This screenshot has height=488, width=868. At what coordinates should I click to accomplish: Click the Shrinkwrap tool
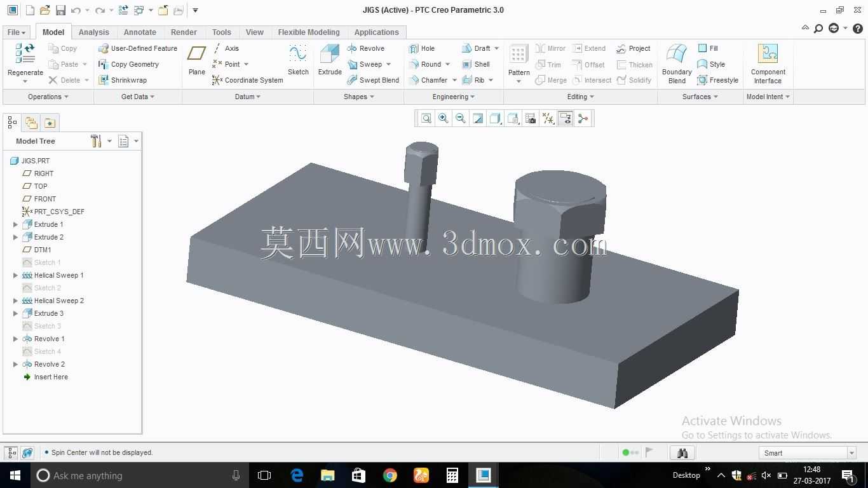coord(123,80)
